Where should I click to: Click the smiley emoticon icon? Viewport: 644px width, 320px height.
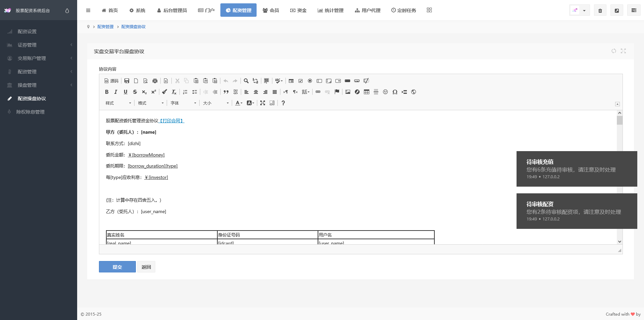pyautogui.click(x=385, y=92)
